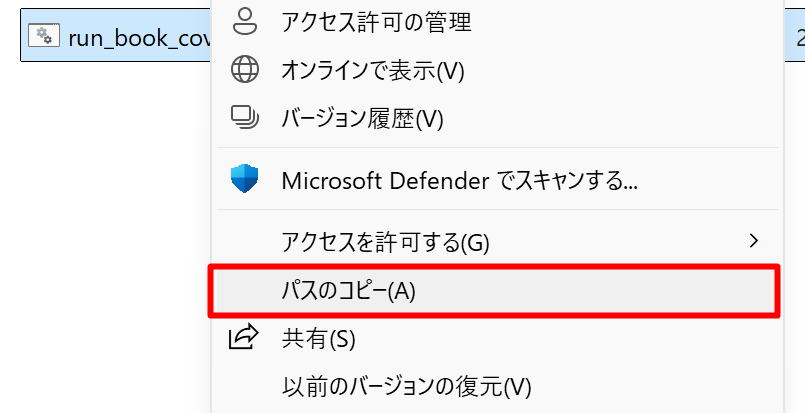Select the run_book_cov file name
Viewport: 805px width, 413px height.
(x=140, y=38)
